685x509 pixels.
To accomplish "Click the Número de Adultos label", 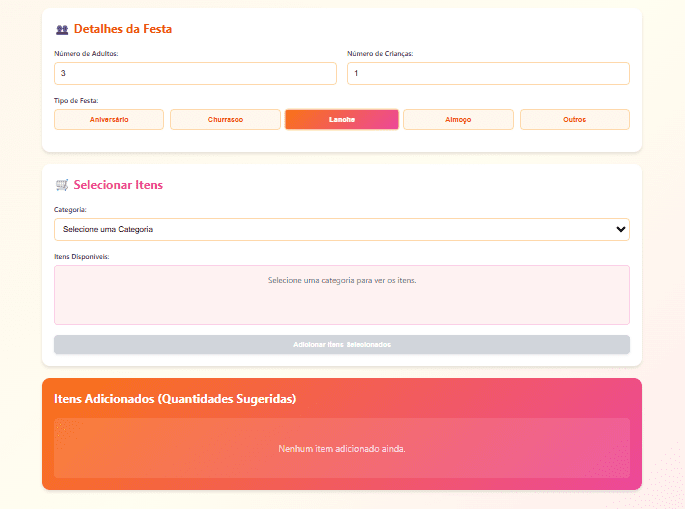I will pyautogui.click(x=86, y=54).
